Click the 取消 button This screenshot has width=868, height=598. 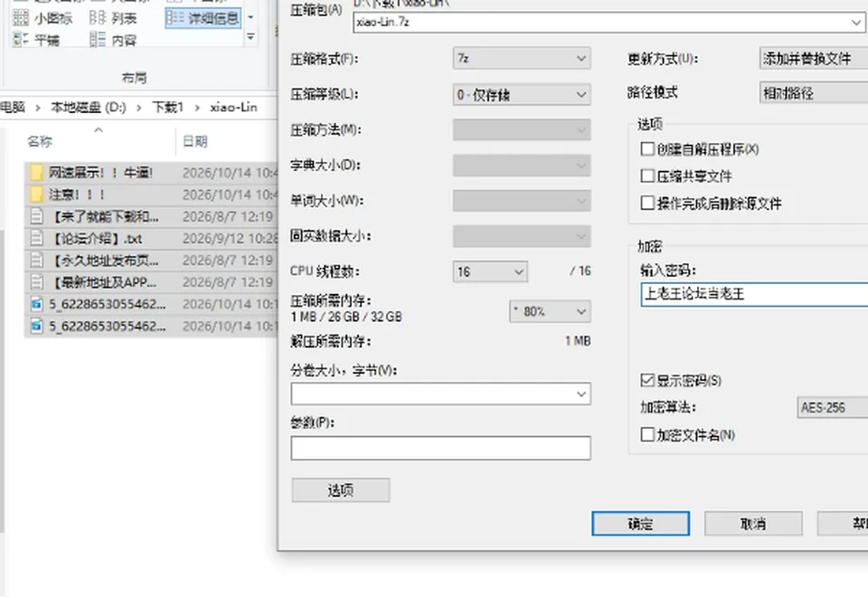pyautogui.click(x=753, y=523)
